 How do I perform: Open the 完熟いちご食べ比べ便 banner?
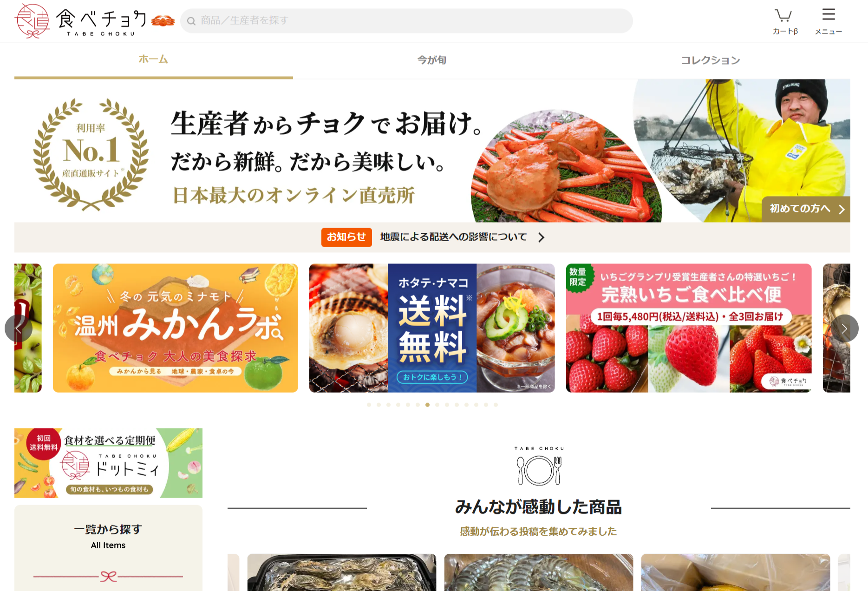[689, 328]
